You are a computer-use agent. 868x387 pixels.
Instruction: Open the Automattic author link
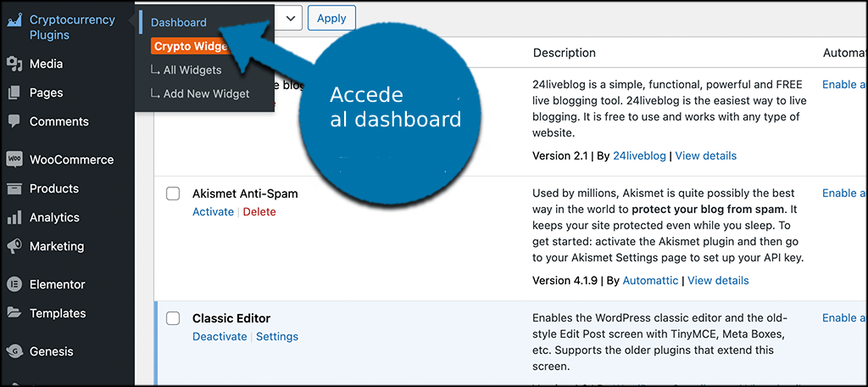point(650,281)
